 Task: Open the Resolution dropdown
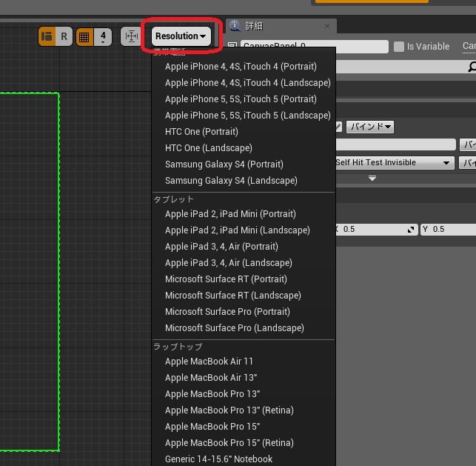[181, 36]
